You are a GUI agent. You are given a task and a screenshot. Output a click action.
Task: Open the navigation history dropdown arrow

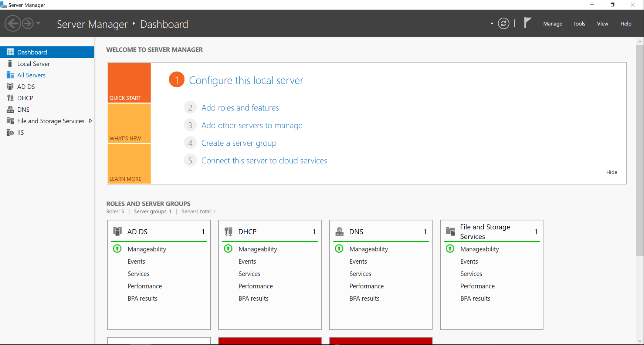click(x=38, y=23)
